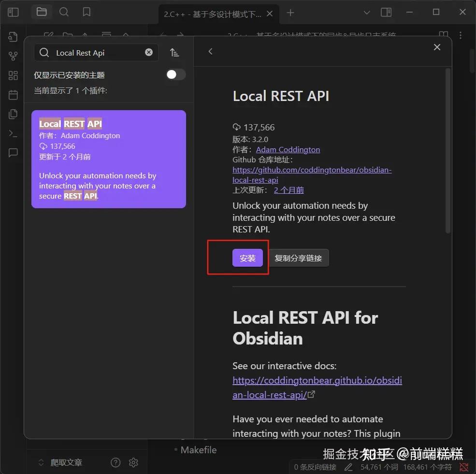Viewport: 476px width, 474px height.
Task: Open the bookmarks icon at the top
Action: click(x=87, y=12)
